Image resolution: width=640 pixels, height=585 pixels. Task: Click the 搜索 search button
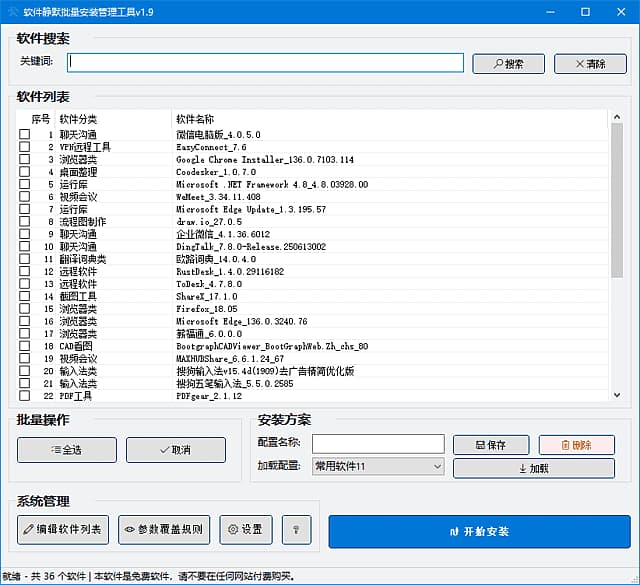point(507,63)
